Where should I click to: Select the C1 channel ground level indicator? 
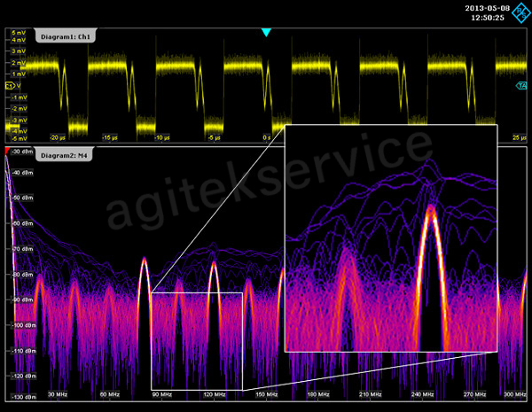(9, 85)
